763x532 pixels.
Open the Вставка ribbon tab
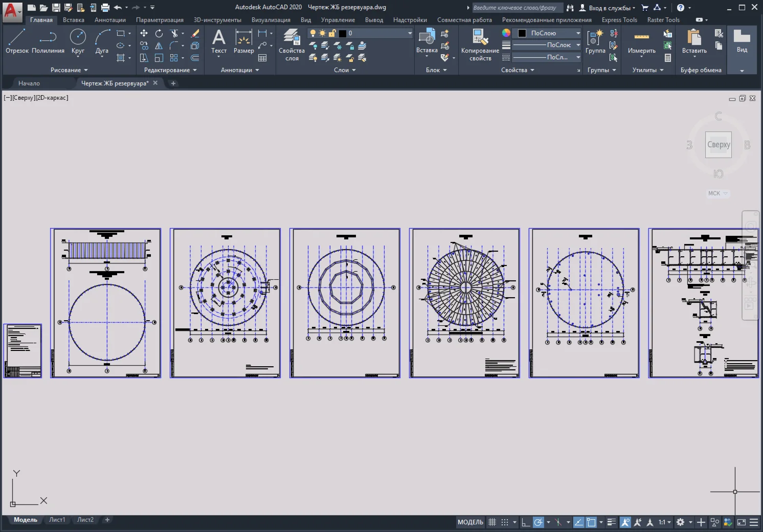click(x=74, y=20)
